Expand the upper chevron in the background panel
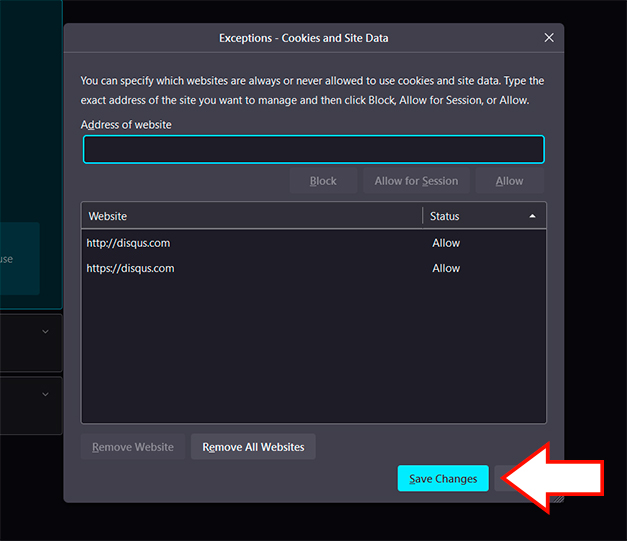Viewport: 627px width, 541px height. tap(45, 332)
